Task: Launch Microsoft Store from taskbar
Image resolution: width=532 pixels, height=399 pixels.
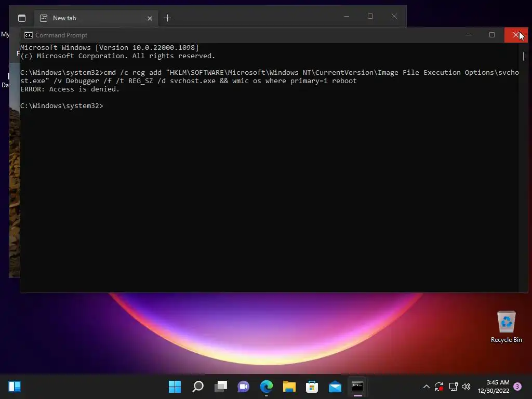Action: pos(312,387)
